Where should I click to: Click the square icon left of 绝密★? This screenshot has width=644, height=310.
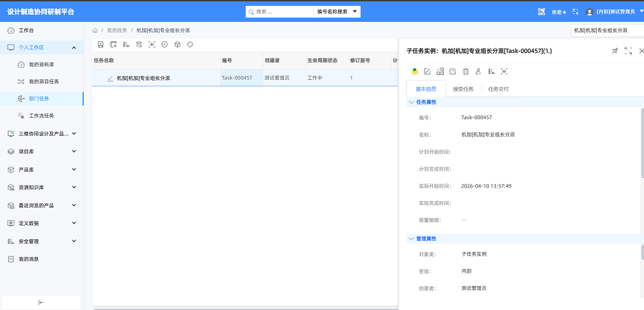(x=542, y=12)
